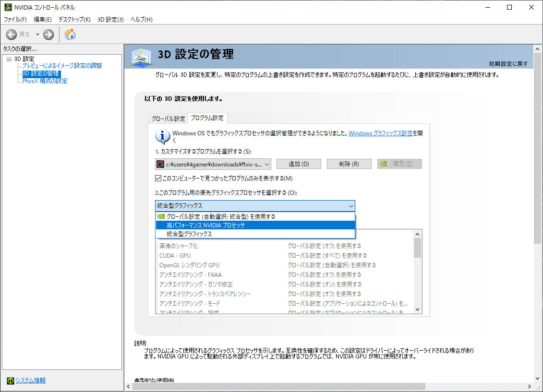Select the アンチエイリアシング - ガンマ修正 setting row
This screenshot has height=392, width=543.
285,285
